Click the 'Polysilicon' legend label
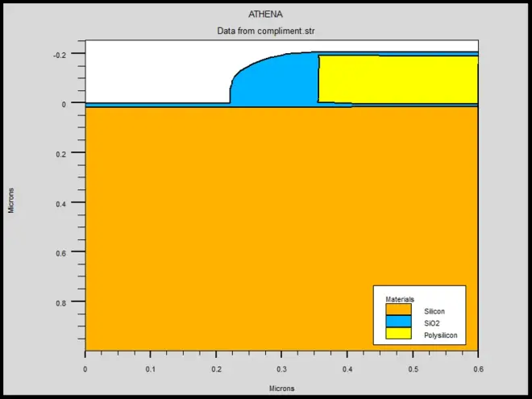 [440, 335]
